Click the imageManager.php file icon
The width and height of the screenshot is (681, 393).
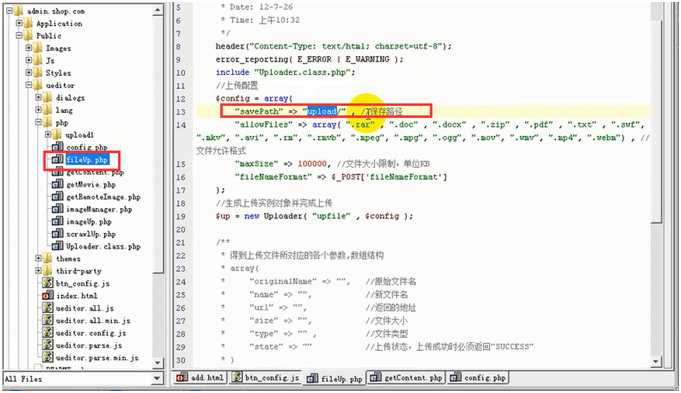[x=57, y=209]
